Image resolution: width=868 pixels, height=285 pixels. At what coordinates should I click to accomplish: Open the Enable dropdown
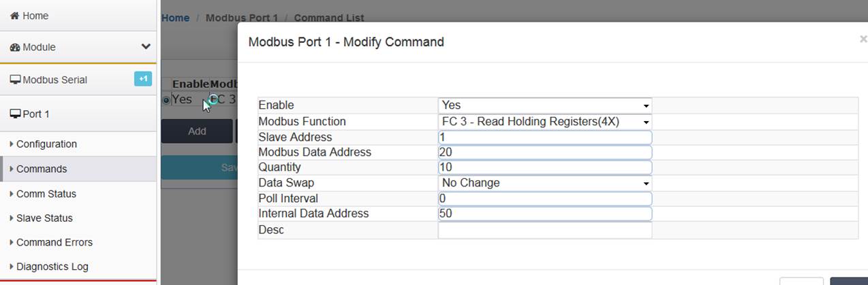tap(545, 105)
